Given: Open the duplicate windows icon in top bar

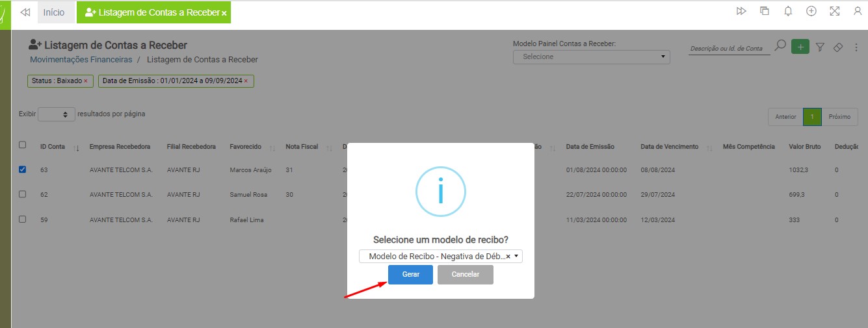Looking at the screenshot, I should (x=765, y=11).
